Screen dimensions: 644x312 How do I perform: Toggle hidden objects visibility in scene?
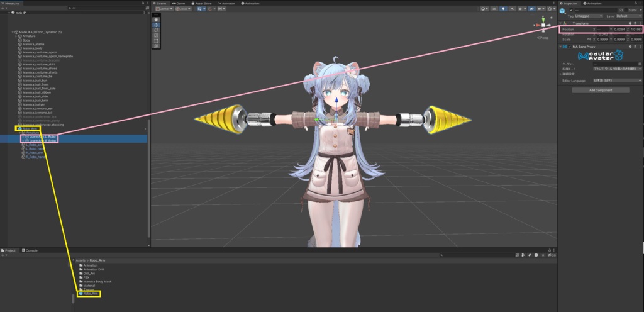point(531,9)
